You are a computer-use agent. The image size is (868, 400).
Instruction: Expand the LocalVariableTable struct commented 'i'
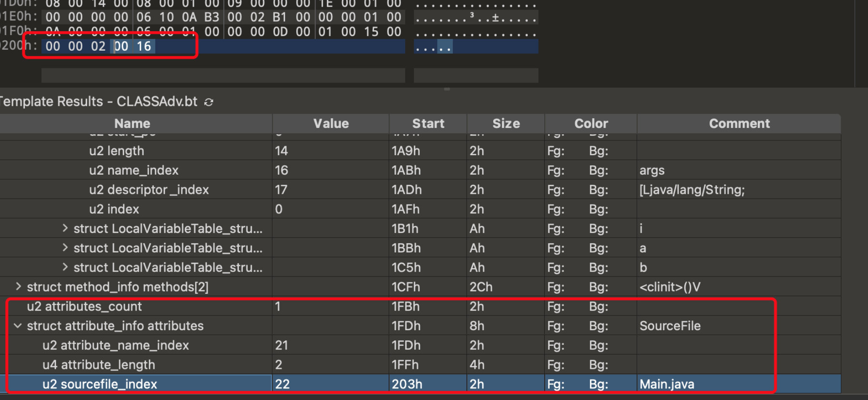(65, 228)
